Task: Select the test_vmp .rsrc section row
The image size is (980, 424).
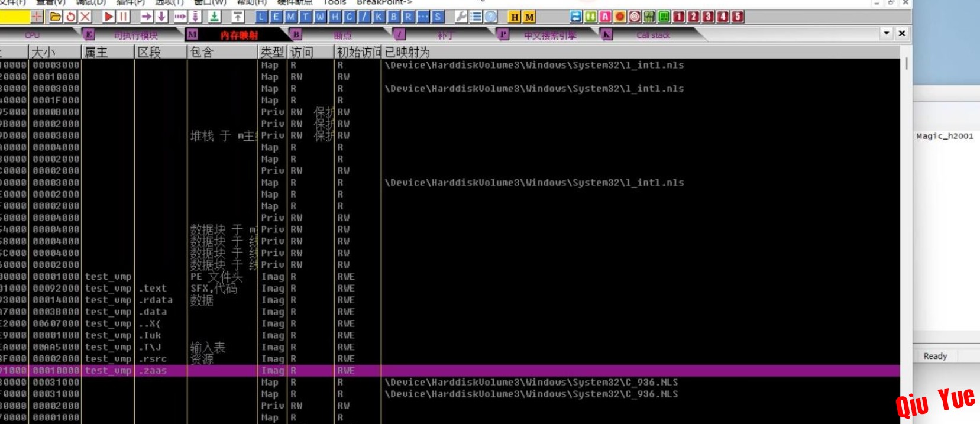Action: click(449, 359)
